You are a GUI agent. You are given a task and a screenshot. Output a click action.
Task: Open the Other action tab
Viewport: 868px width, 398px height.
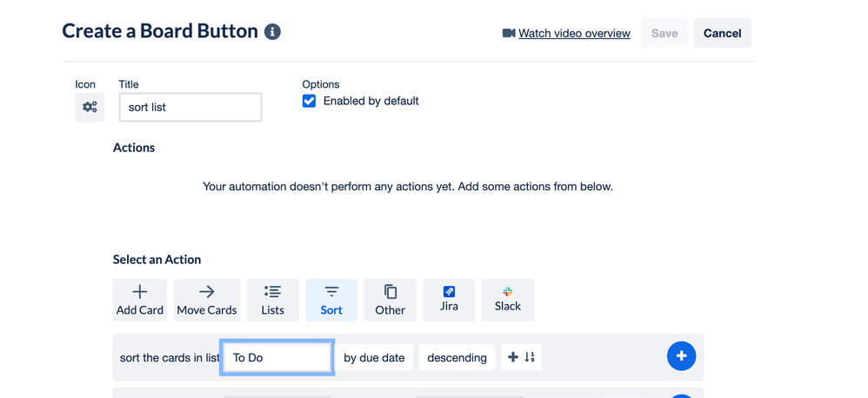tap(391, 300)
